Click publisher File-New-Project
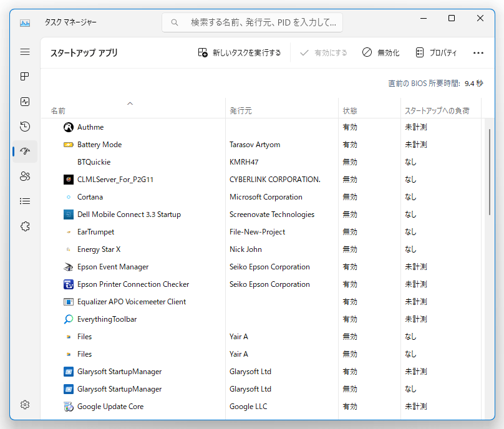The image size is (504, 429). point(257,232)
